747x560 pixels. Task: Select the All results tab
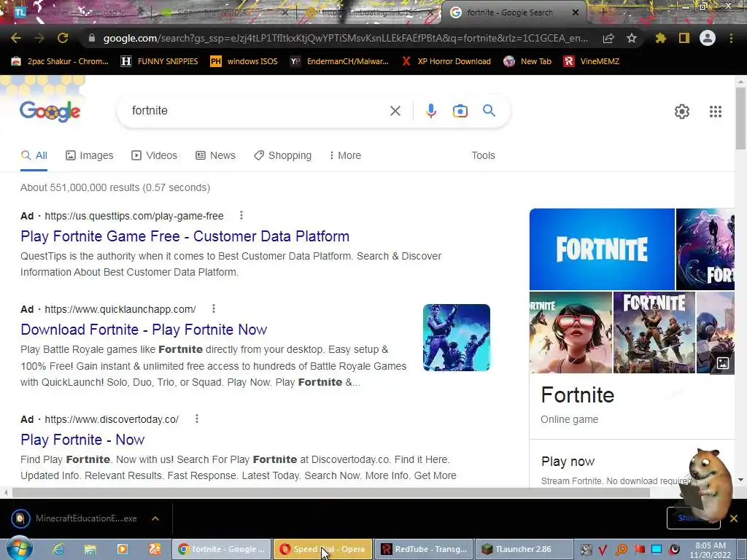pyautogui.click(x=34, y=155)
